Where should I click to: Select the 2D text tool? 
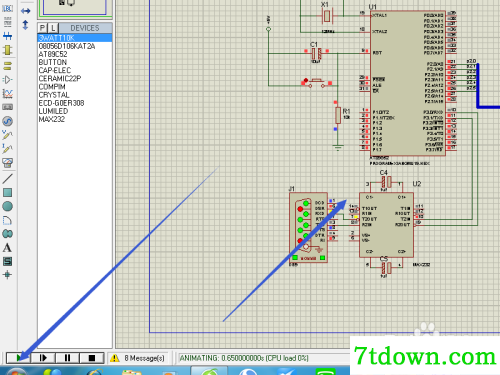[7, 248]
